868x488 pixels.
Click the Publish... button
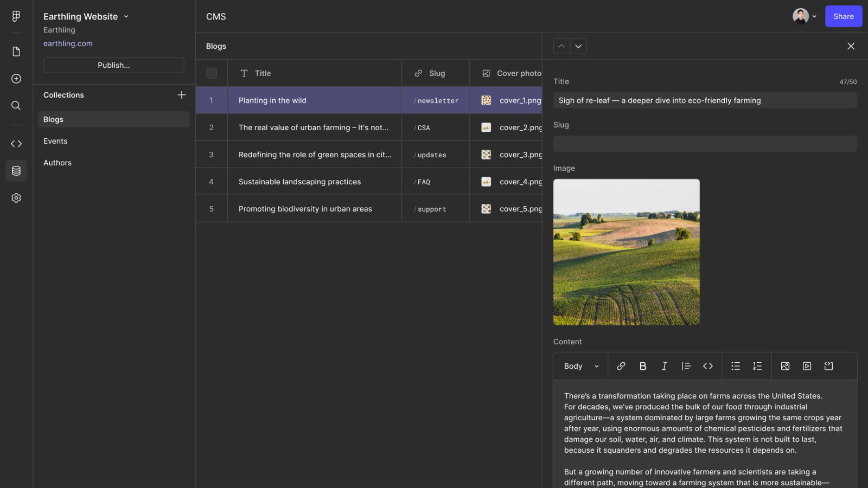tap(114, 65)
